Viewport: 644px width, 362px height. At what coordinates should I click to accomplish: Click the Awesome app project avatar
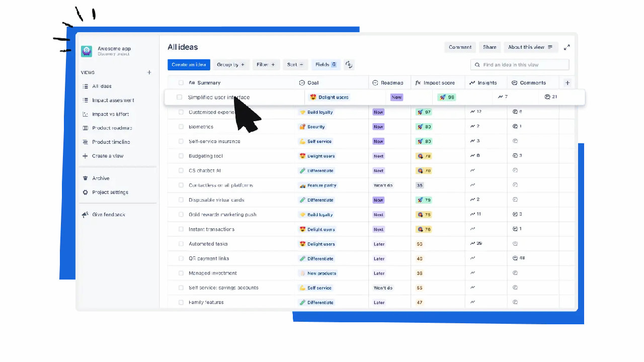(x=86, y=51)
